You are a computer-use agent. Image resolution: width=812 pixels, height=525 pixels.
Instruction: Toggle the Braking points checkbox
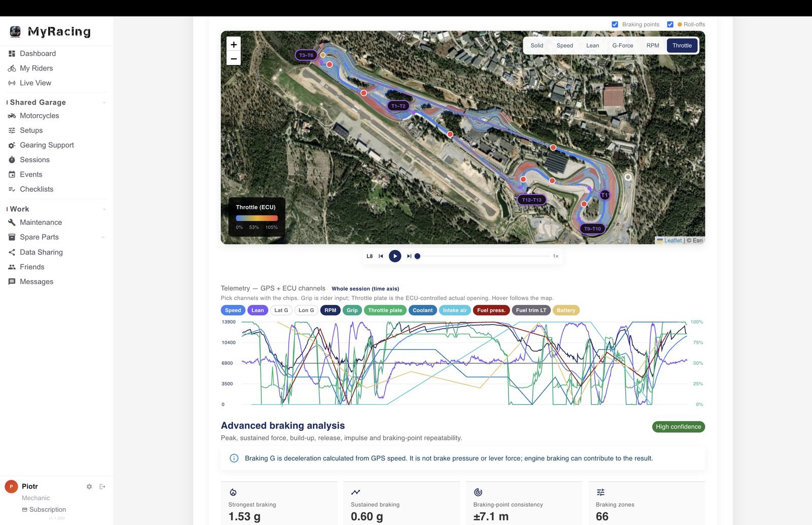615,24
